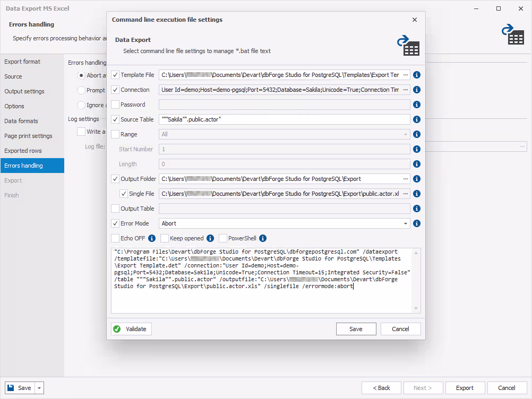The image size is (532, 399).
Task: Go to Source wizard page
Action: pyautogui.click(x=32, y=76)
